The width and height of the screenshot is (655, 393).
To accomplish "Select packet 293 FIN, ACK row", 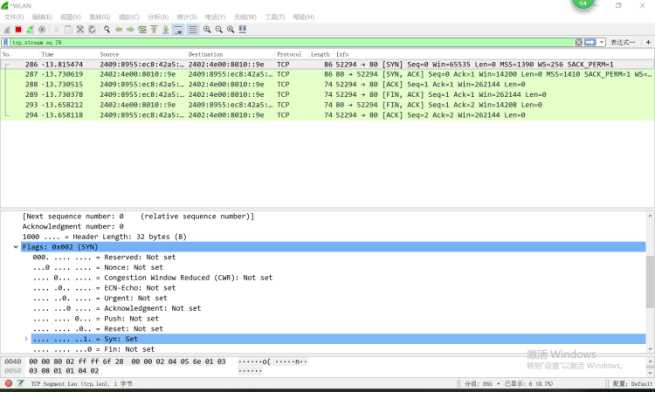I will click(x=328, y=105).
